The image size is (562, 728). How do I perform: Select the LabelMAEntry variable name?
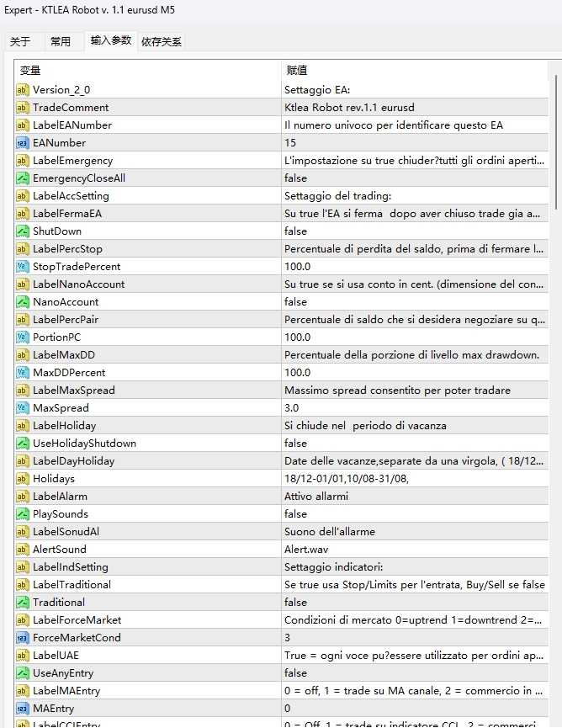[66, 690]
